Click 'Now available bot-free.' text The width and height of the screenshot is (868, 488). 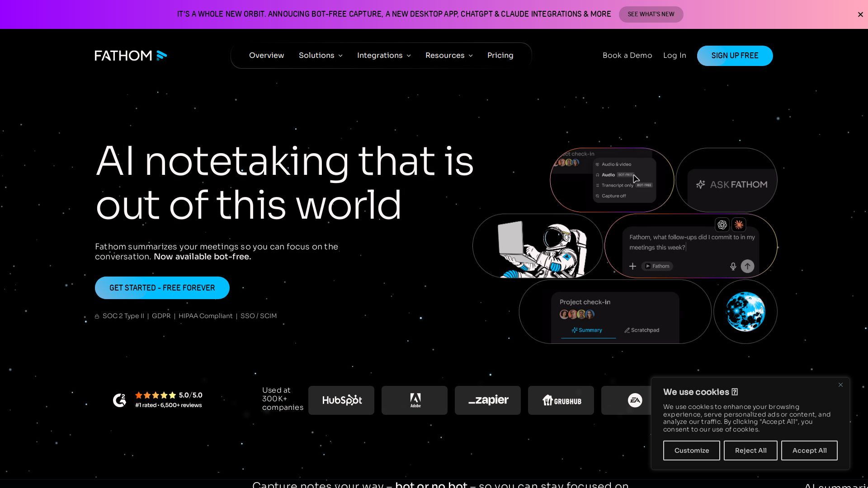tap(203, 257)
